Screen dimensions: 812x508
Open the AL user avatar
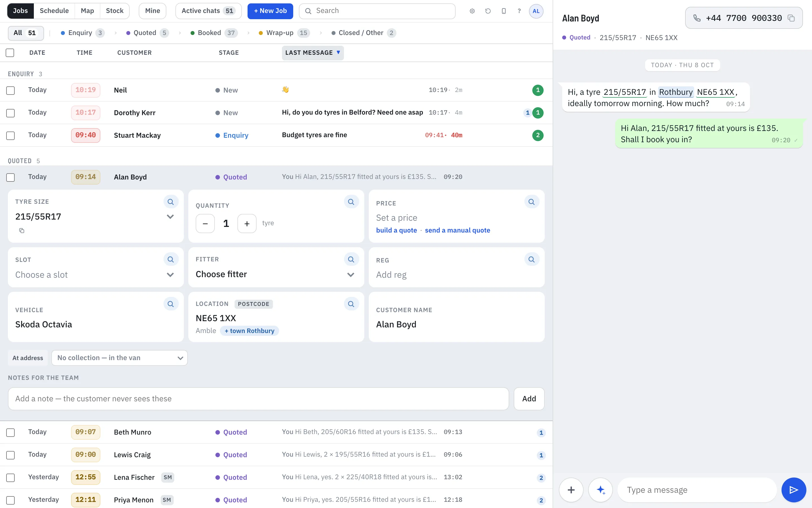(536, 11)
